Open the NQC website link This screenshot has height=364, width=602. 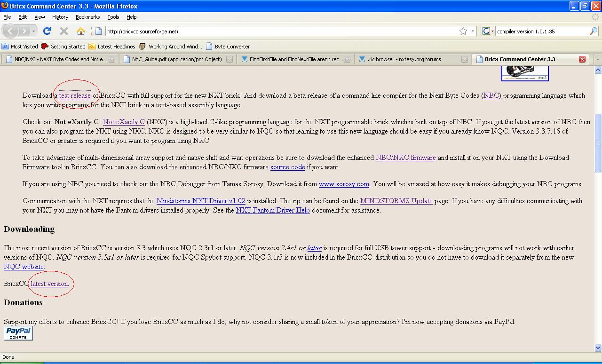(24, 267)
